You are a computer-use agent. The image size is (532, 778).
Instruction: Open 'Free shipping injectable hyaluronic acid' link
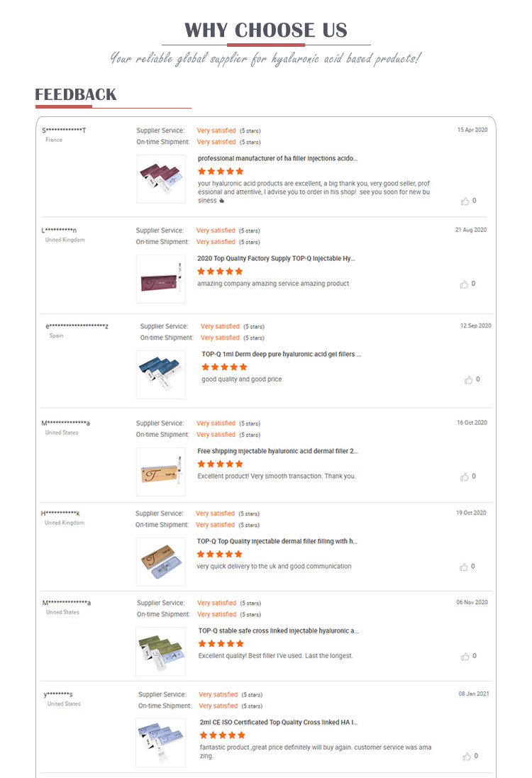(277, 451)
